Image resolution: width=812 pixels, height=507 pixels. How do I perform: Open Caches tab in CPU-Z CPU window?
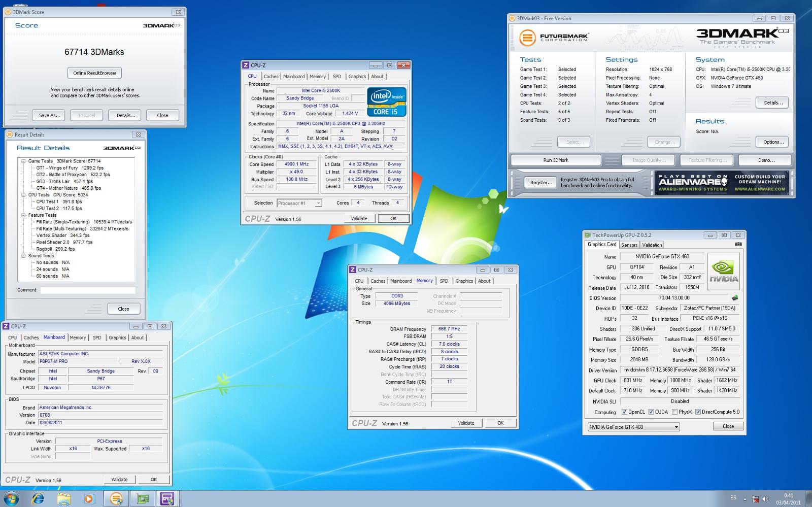pos(271,77)
